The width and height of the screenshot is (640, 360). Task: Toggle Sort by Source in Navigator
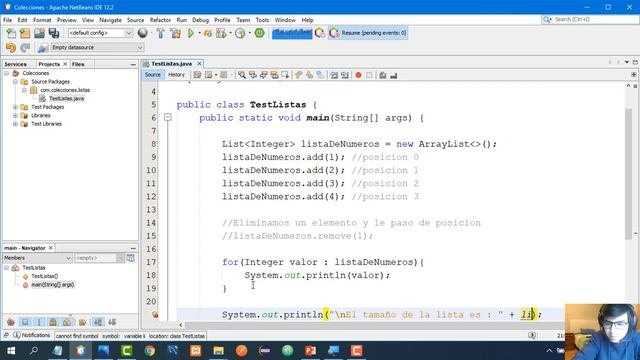coord(112,322)
